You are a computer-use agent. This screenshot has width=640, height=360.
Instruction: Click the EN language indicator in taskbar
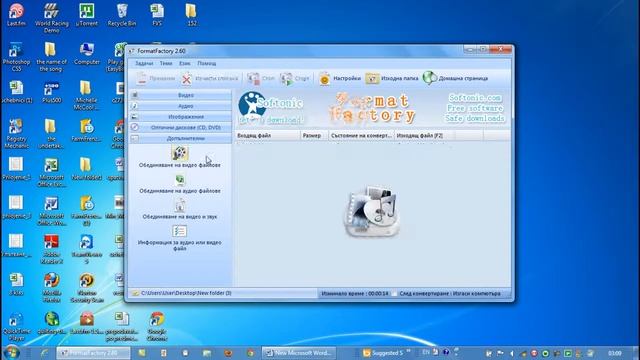[x=426, y=352]
